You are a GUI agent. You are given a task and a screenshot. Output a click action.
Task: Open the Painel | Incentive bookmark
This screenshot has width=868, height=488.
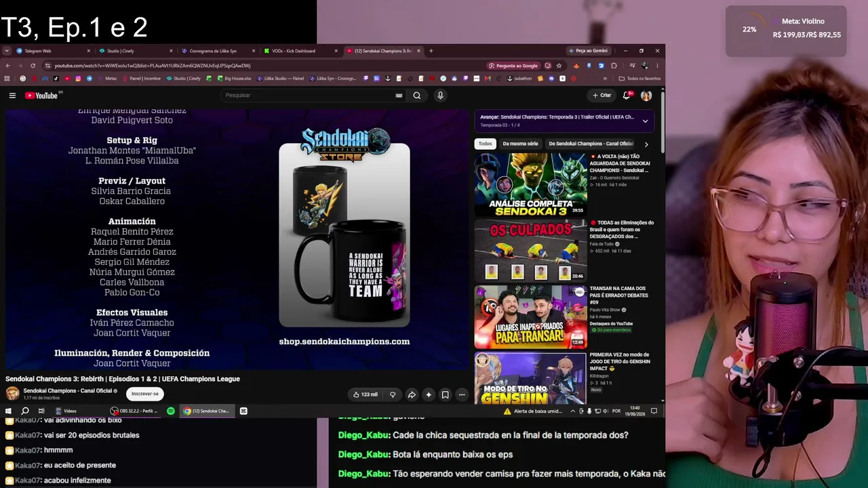(x=142, y=79)
